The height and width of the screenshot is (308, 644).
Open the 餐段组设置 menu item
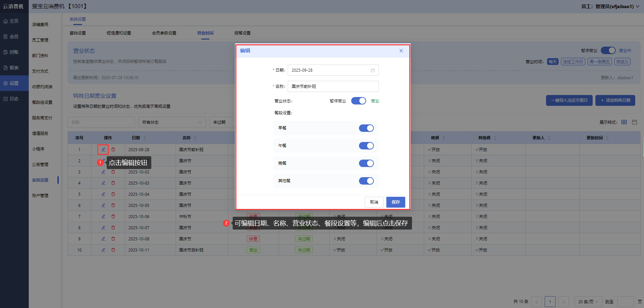42,102
